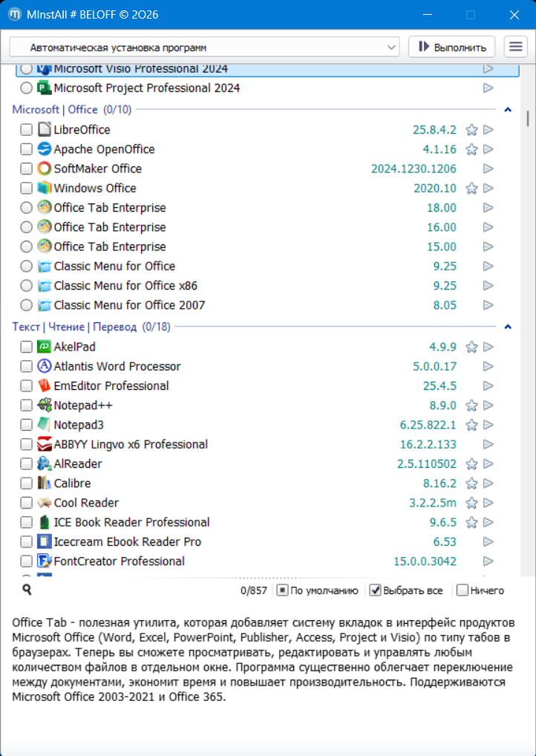Click the play arrow for LibreOffice
536x756 pixels.
(x=488, y=130)
